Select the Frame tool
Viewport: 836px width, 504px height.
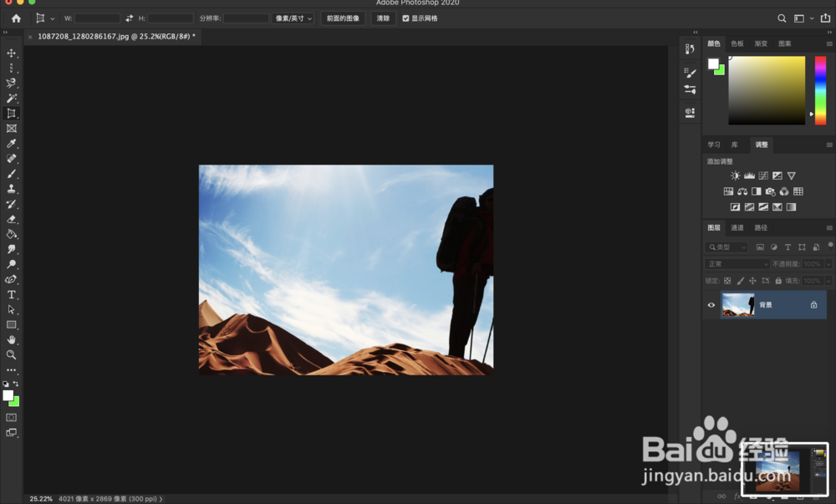tap(11, 129)
